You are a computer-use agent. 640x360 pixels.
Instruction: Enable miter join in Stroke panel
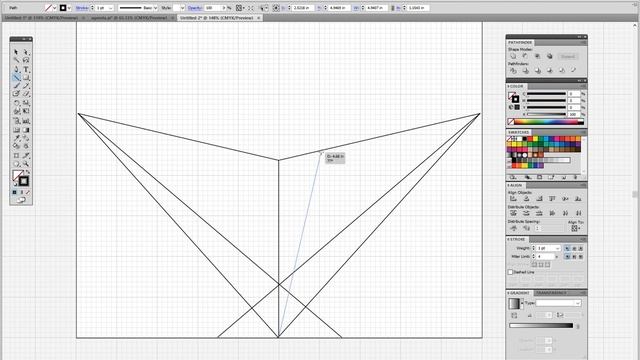click(567, 257)
